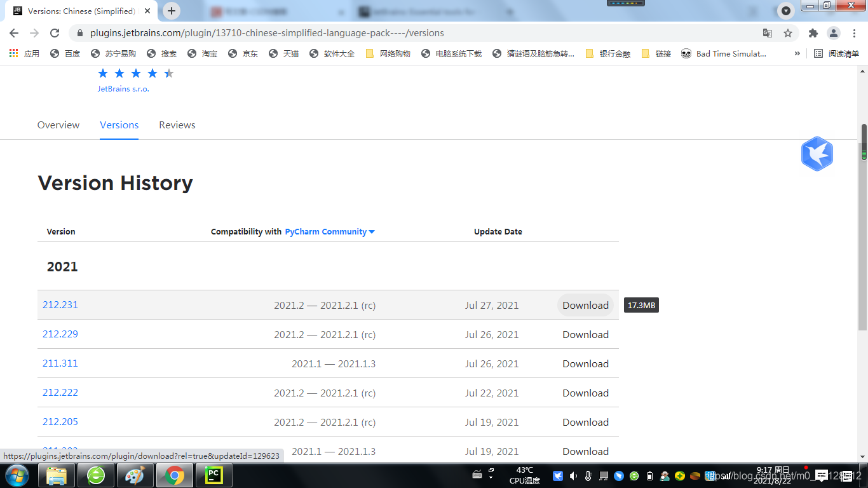Download version 212.205
The width and height of the screenshot is (868, 488).
585,423
